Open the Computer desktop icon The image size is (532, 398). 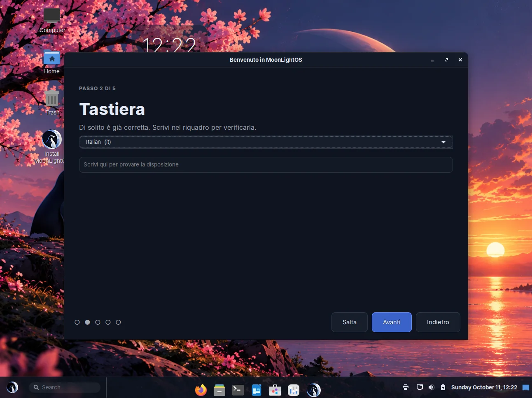[x=52, y=20]
